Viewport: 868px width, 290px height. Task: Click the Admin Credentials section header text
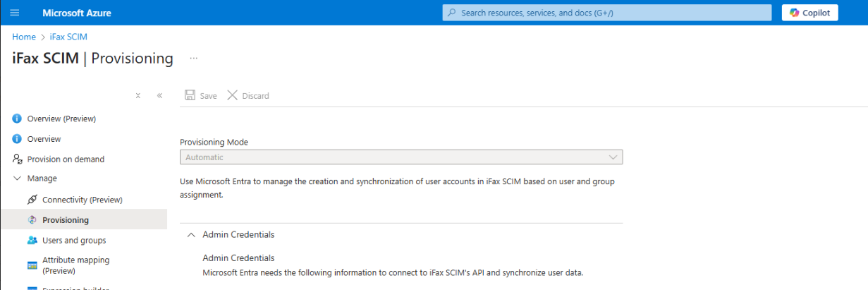click(x=238, y=234)
